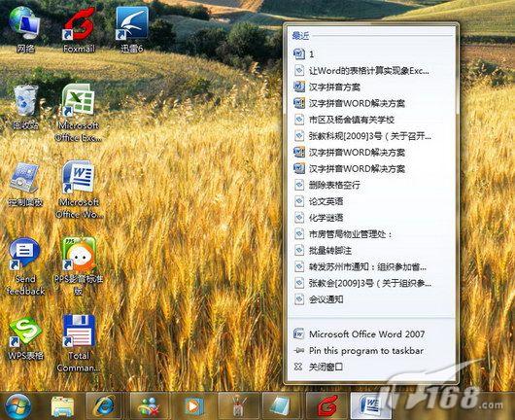515x420 pixels.
Task: Switch to Foxmail on the taskbar
Action: pos(326,406)
